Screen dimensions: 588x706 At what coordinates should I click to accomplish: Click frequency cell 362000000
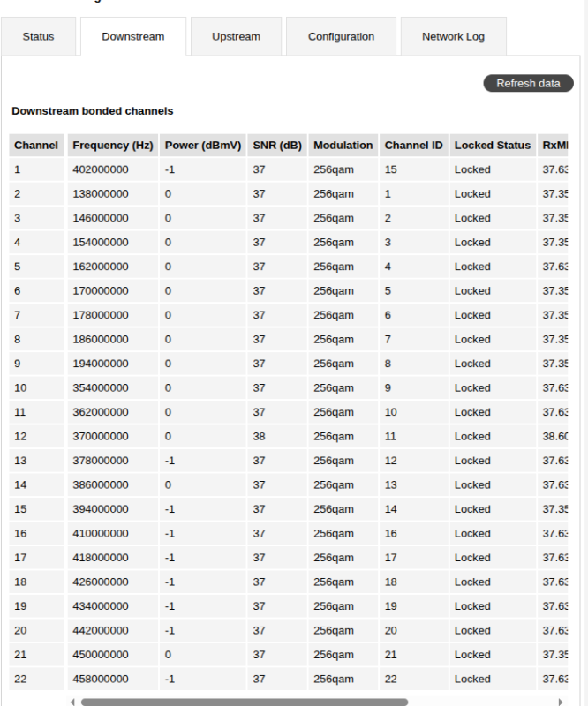113,412
